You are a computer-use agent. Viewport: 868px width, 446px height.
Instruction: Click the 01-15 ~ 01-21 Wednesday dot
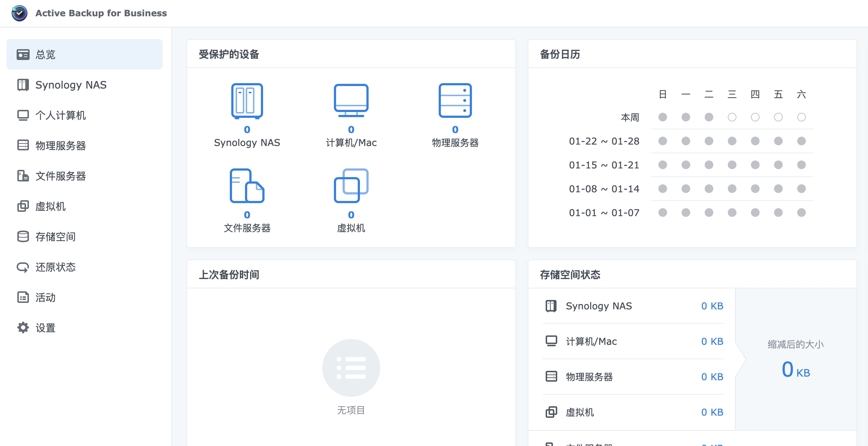tap(732, 165)
